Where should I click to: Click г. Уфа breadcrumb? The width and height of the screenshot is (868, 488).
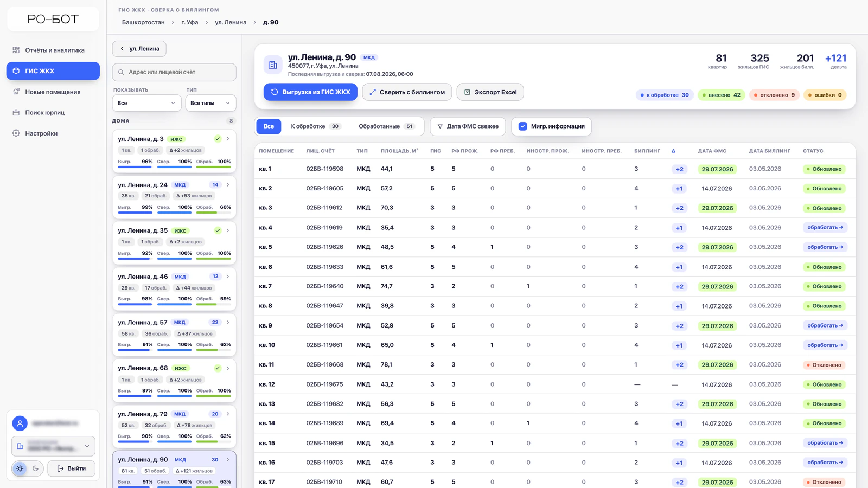[190, 22]
